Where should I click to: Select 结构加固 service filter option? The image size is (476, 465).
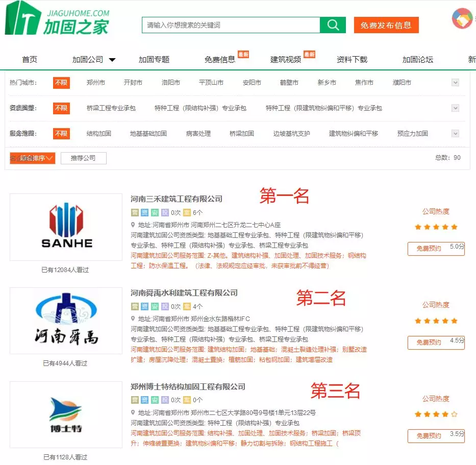[98, 134]
